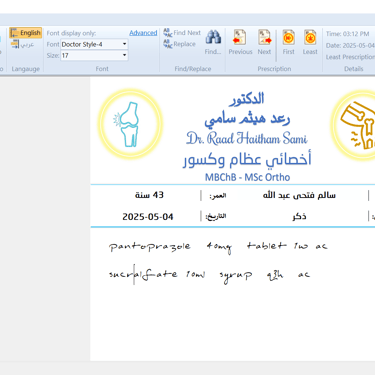Click the English language icon

click(x=14, y=33)
